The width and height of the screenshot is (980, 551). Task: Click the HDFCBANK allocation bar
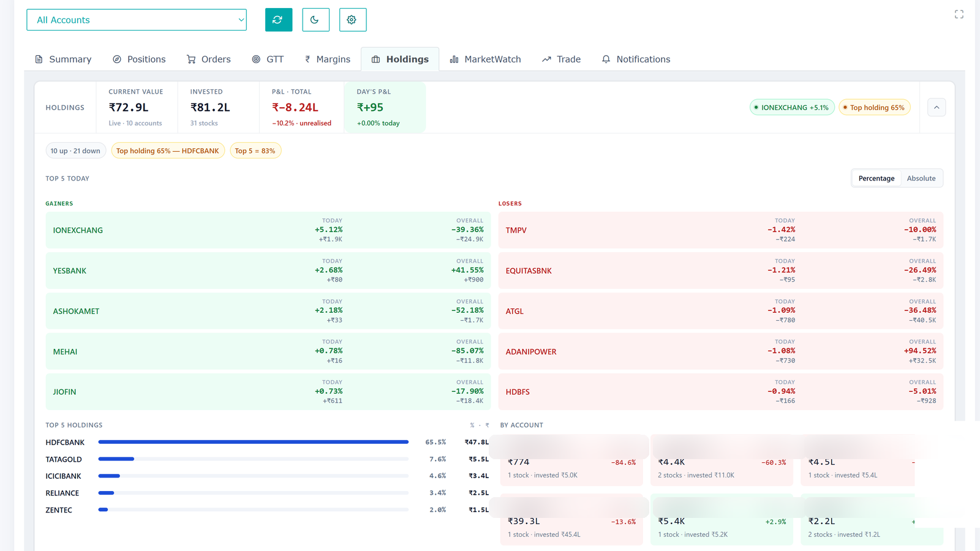tap(253, 442)
